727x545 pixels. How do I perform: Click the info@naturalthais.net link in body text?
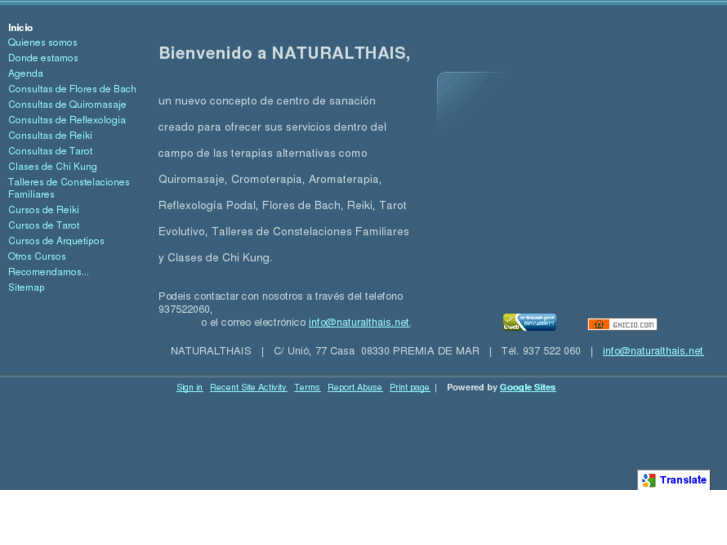point(358,323)
